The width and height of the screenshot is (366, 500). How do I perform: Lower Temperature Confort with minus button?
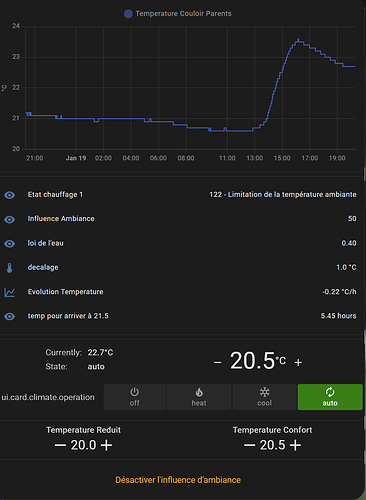click(249, 445)
